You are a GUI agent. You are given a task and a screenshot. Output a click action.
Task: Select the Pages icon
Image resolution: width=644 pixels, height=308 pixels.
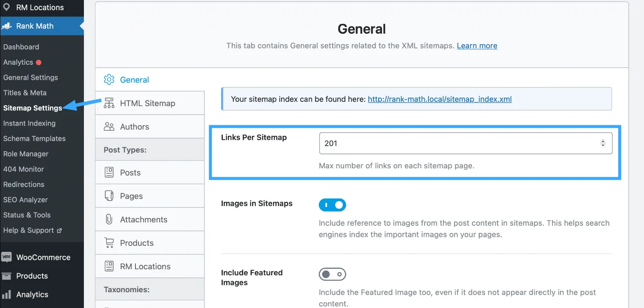tap(109, 196)
